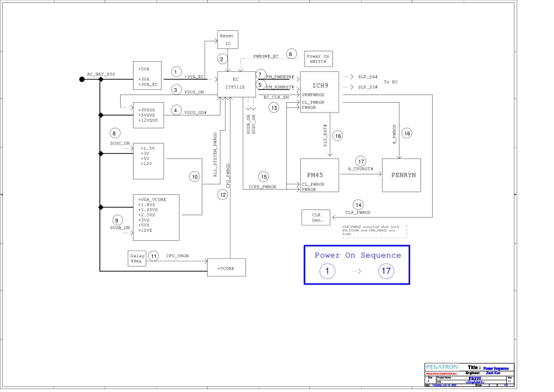Click the P83VT project name
The image size is (554, 392).
(x=475, y=379)
